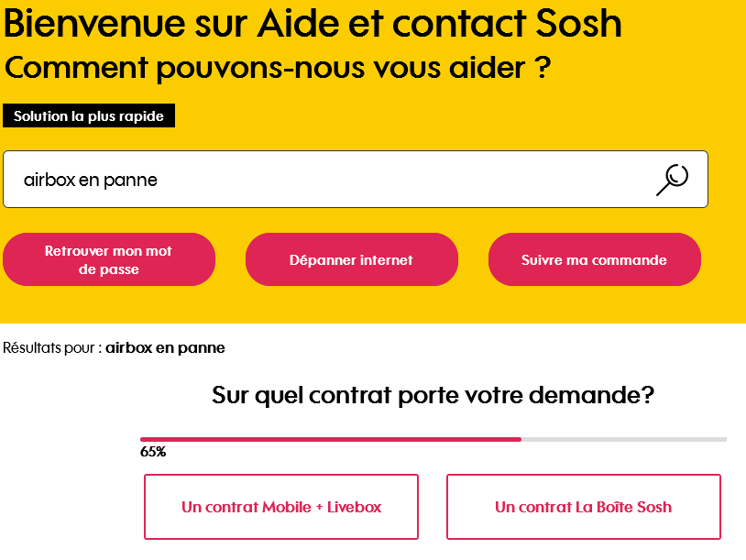
Task: Choose 'Un contrat La Boîte Sosh'
Action: [x=583, y=507]
